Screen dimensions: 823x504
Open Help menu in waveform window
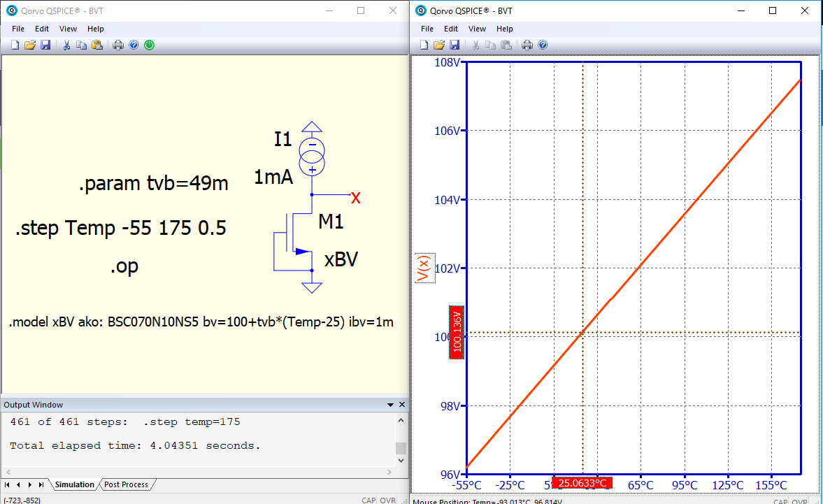(504, 29)
